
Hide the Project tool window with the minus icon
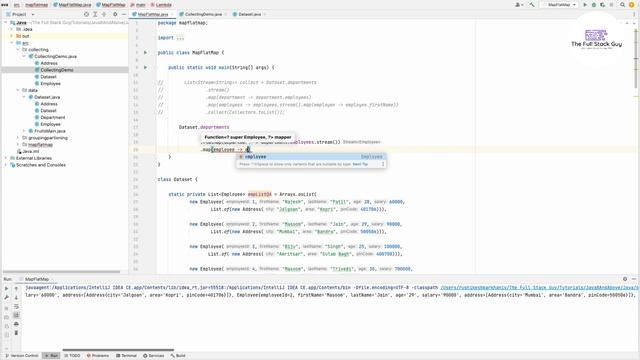point(124,14)
